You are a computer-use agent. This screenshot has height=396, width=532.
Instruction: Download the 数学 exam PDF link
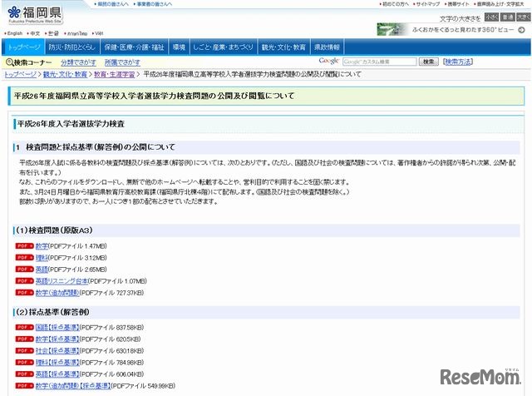coord(42,246)
